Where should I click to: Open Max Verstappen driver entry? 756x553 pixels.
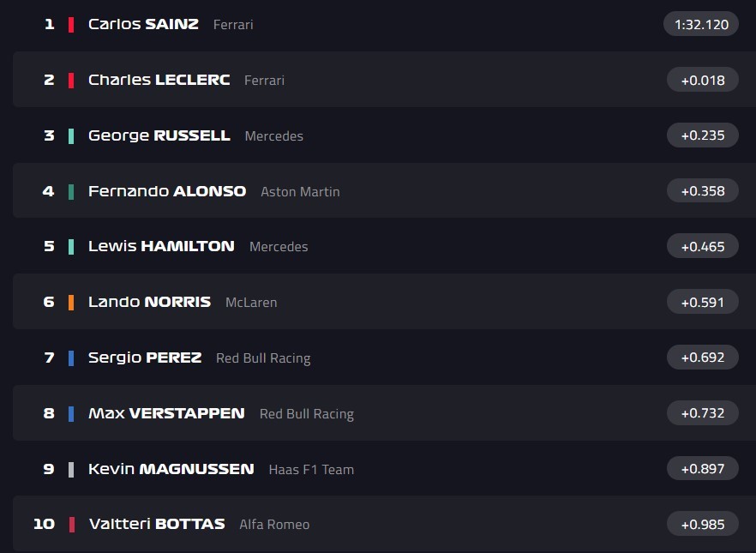(166, 413)
